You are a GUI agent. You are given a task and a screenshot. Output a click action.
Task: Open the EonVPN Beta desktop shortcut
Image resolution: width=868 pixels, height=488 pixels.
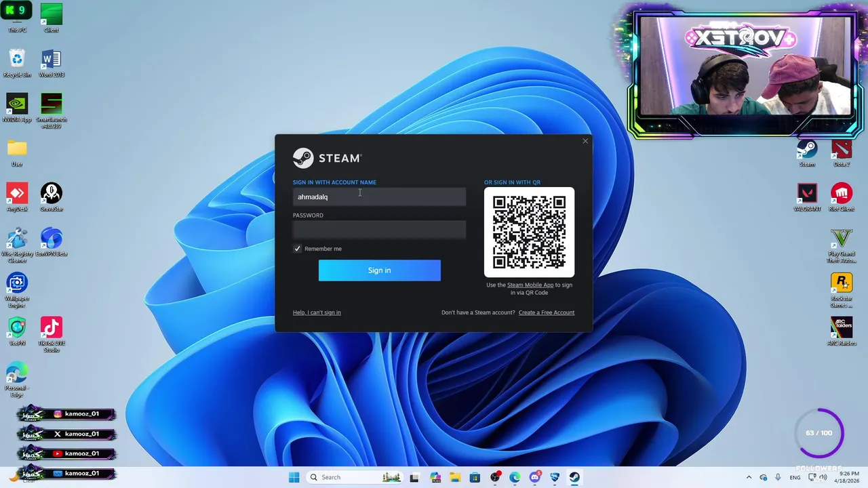(x=51, y=241)
